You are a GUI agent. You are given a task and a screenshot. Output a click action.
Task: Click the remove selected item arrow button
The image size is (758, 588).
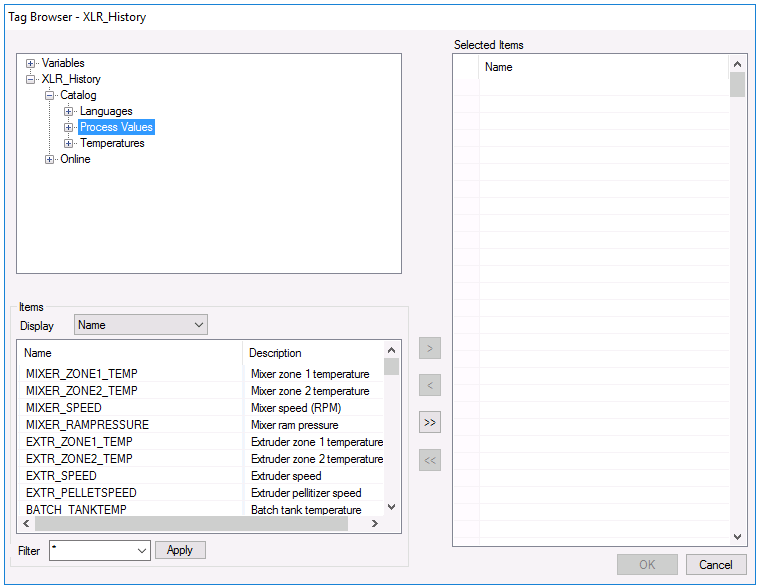(430, 385)
